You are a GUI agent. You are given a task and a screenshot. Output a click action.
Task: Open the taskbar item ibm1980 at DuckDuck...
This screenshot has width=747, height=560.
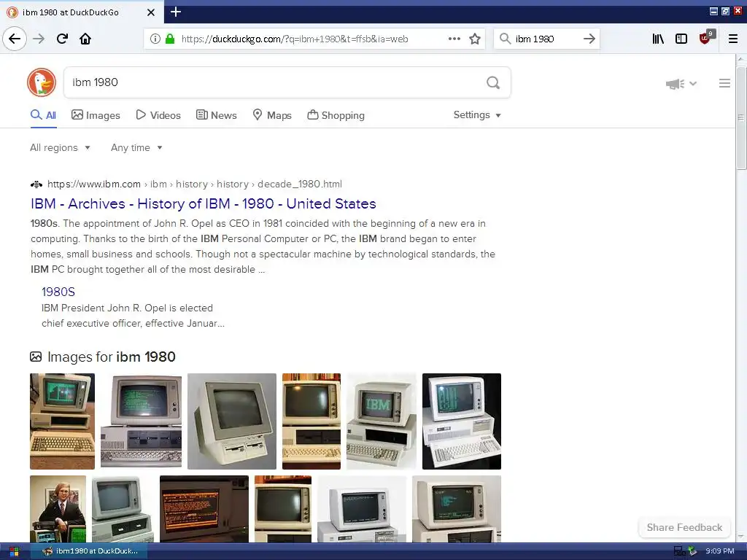click(x=89, y=551)
